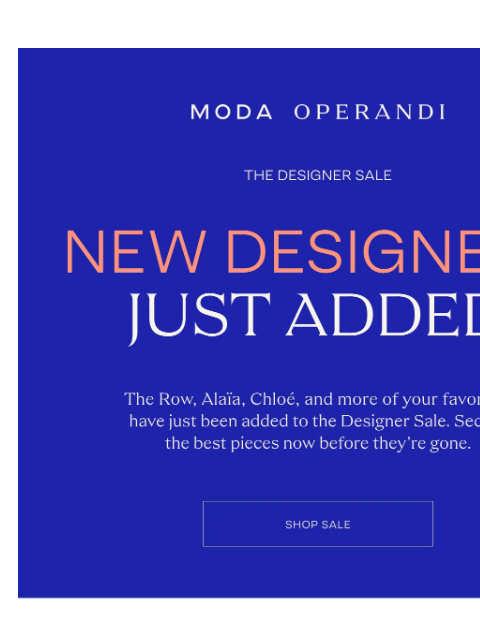Click the line 'the best pieces now before they're gone'
Image resolution: width=480 pixels, height=640 pixels.
pos(318,443)
